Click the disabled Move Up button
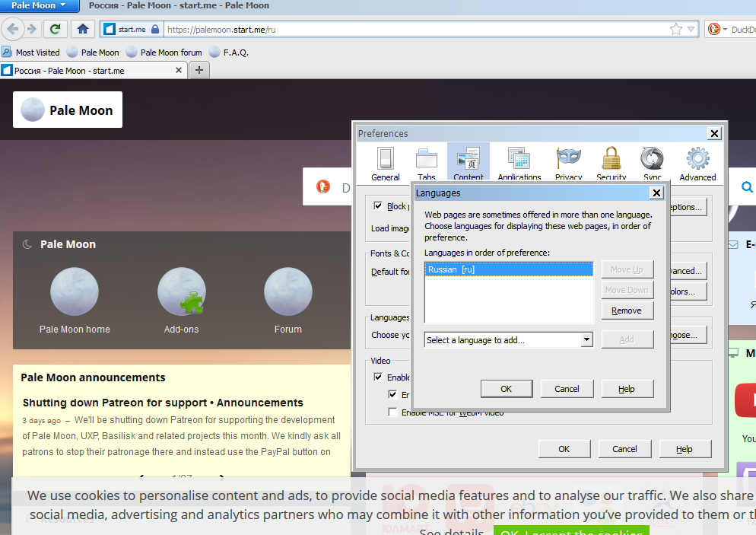Viewport: 756px width, 535px height. (x=627, y=269)
